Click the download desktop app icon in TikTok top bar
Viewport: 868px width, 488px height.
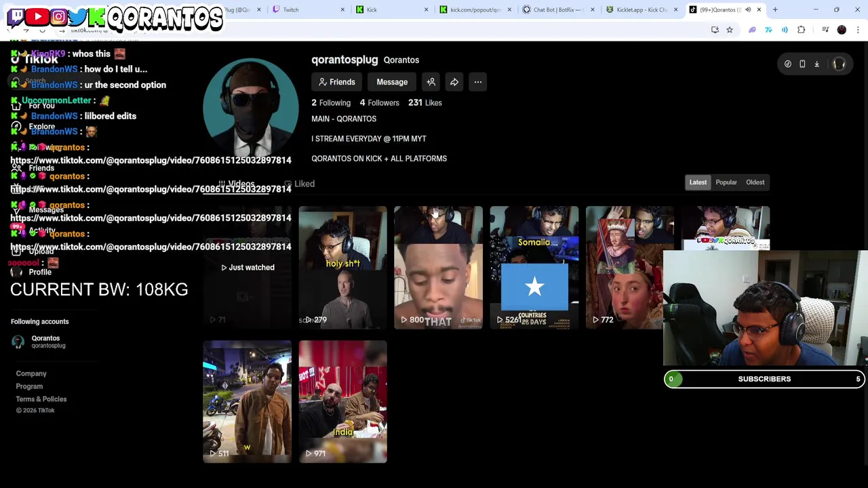(x=816, y=64)
